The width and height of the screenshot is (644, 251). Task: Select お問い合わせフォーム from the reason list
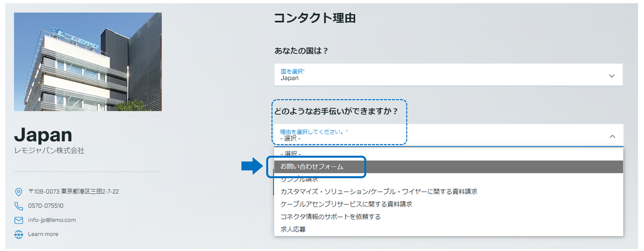tap(448, 167)
